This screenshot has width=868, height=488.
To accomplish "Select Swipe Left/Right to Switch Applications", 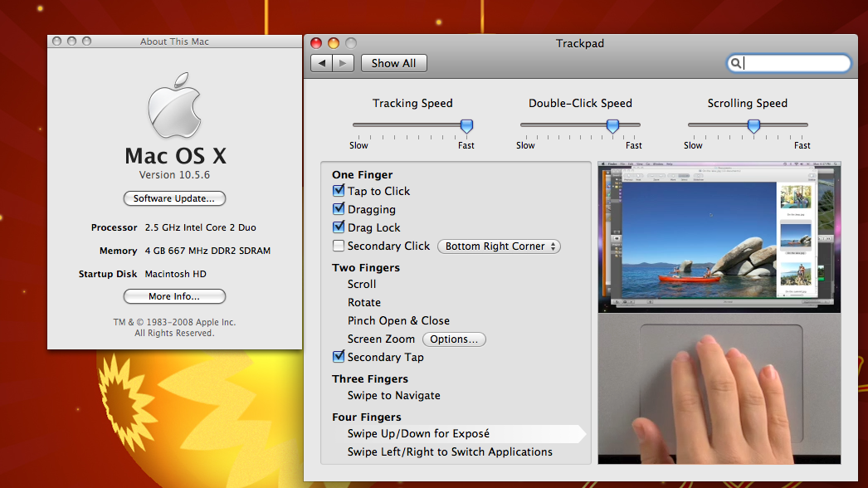I will [x=450, y=452].
